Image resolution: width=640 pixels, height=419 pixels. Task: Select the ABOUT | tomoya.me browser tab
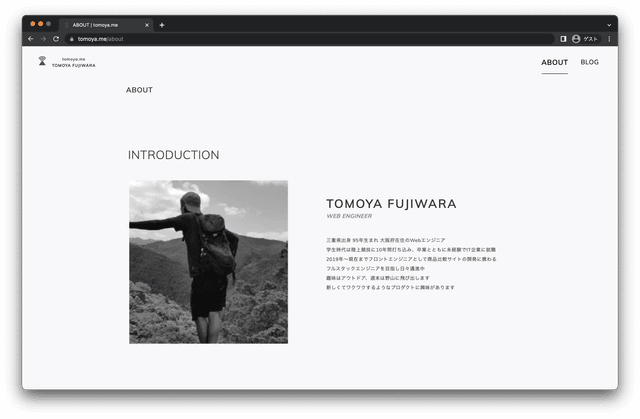[x=106, y=25]
